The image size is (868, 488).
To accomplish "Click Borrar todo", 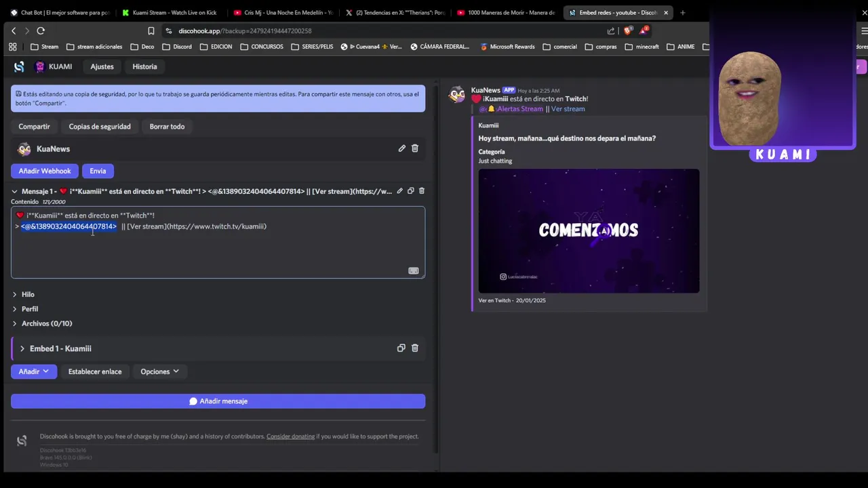I will [167, 127].
